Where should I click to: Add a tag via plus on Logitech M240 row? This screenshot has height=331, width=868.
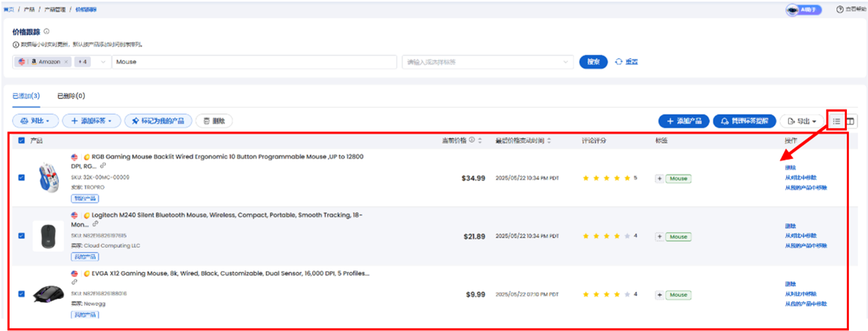coord(660,237)
